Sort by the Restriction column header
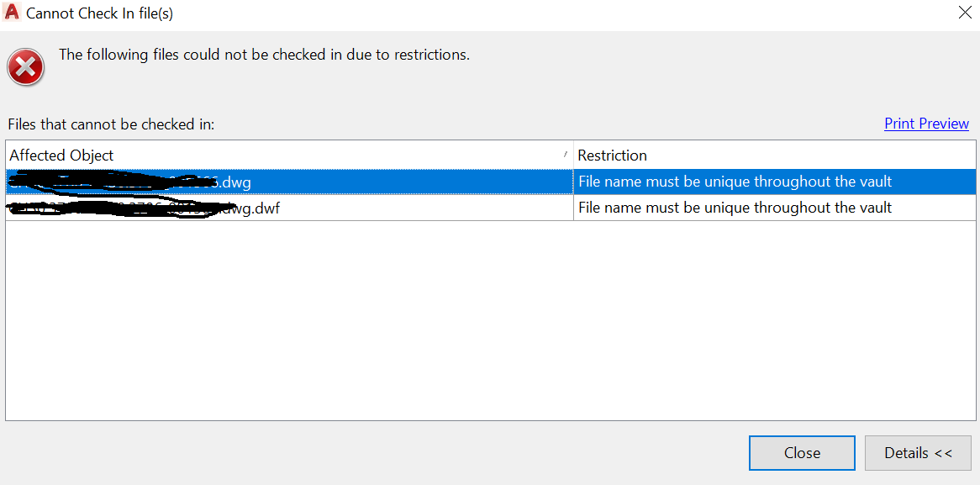 click(x=612, y=156)
